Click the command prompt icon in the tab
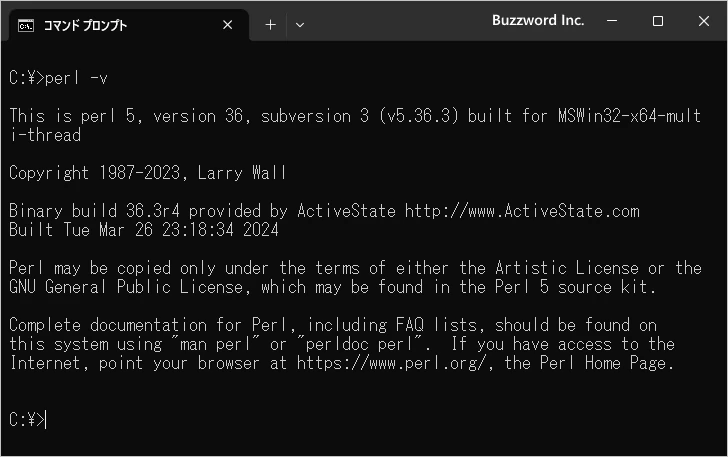 pos(26,26)
